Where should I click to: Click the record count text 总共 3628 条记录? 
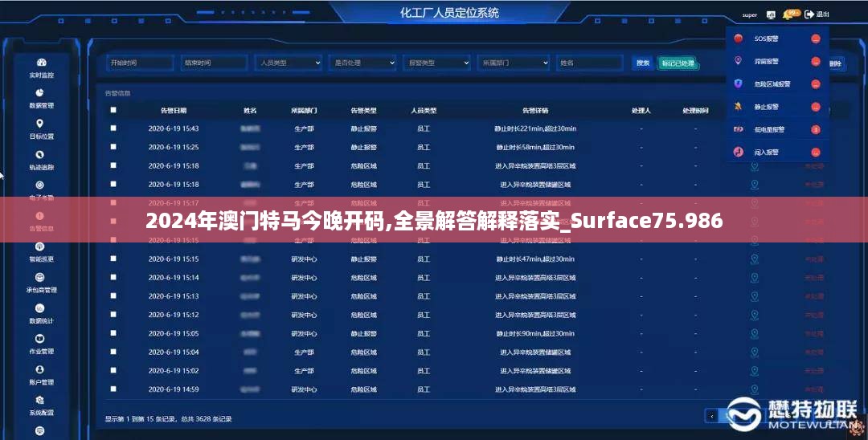coord(207,420)
